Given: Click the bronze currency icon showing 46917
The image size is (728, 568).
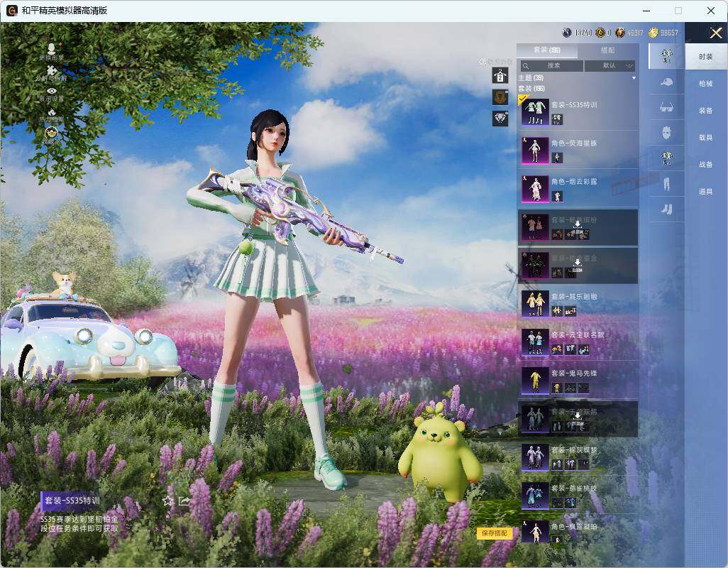Looking at the screenshot, I should click(x=620, y=33).
